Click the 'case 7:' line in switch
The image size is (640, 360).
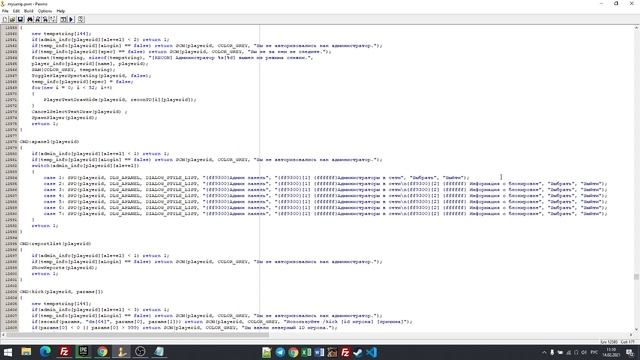[325, 213]
